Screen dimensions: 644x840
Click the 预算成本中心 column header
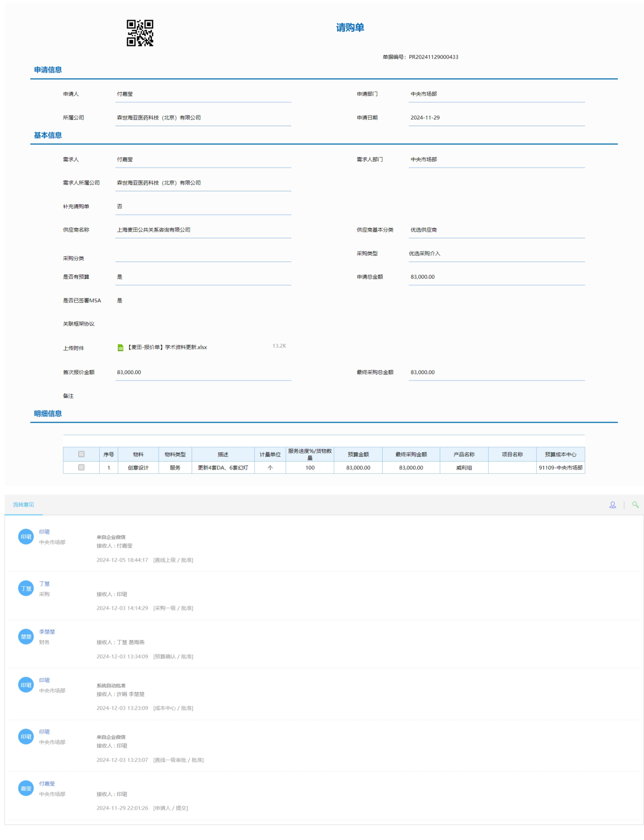(x=560, y=454)
